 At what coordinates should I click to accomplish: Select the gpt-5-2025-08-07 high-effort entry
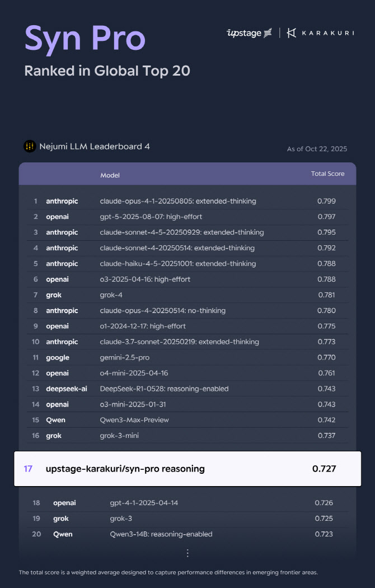coord(151,217)
